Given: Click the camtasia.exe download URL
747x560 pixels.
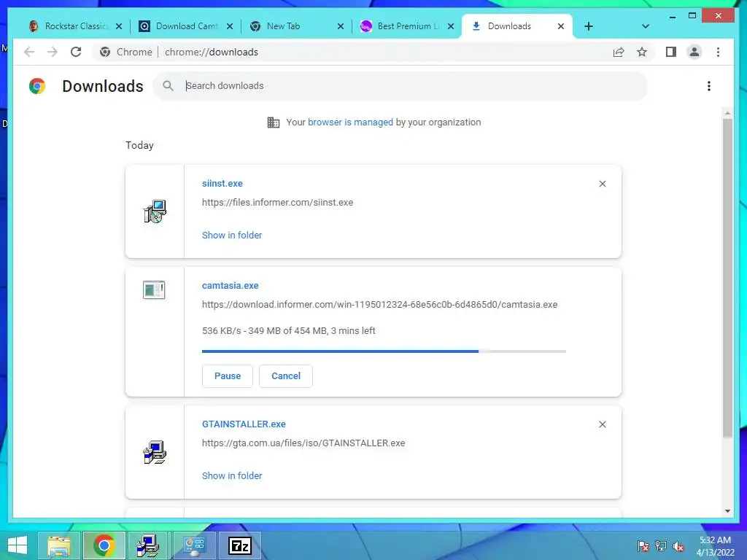Looking at the screenshot, I should click(379, 305).
